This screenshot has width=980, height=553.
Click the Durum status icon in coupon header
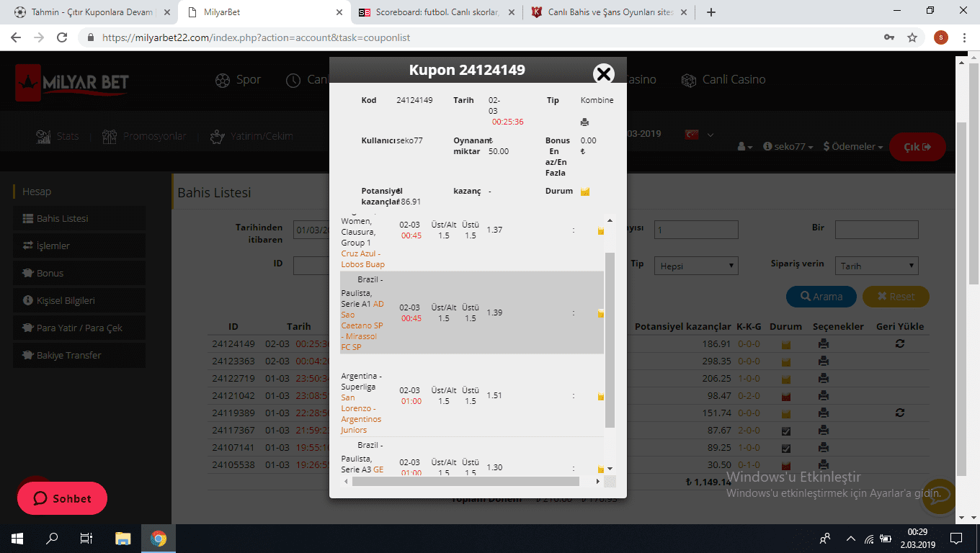tap(585, 192)
